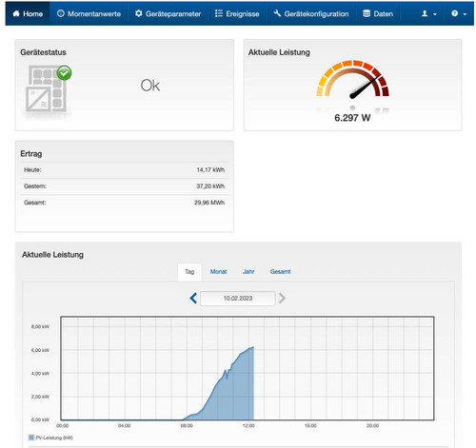Click the 8,00 kW axis label

pos(40,326)
